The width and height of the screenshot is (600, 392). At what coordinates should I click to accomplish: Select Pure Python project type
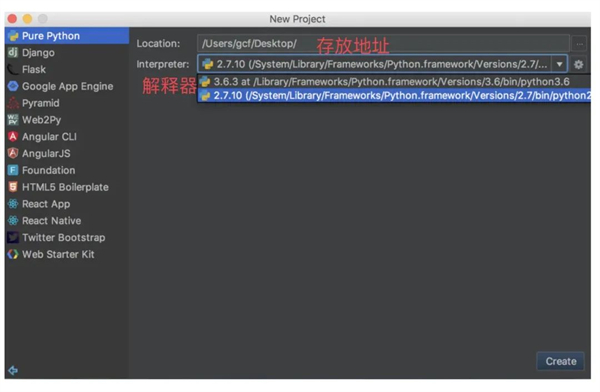[67, 36]
